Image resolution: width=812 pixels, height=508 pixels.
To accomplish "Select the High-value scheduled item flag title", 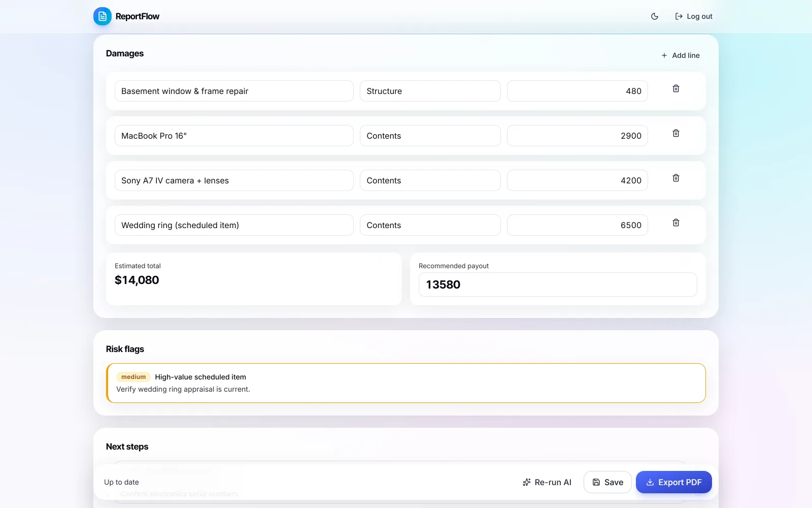I will point(200,377).
